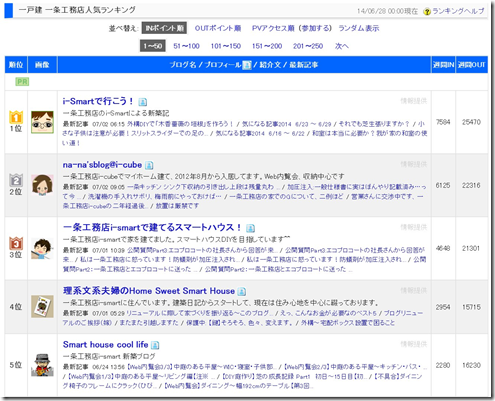Viewport: 495px width, 401px height.
Task: Open the playing card avatar of rank 4 blog
Action: pyautogui.click(x=42, y=306)
